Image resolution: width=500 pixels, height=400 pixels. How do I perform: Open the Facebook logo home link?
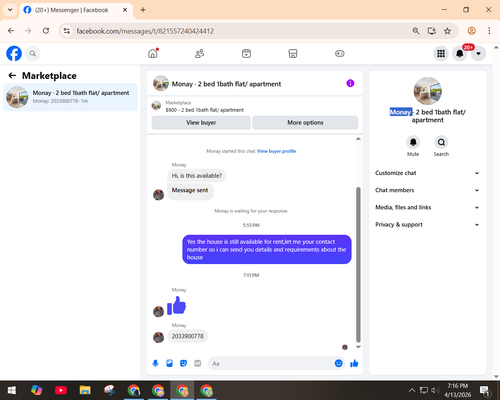point(14,53)
